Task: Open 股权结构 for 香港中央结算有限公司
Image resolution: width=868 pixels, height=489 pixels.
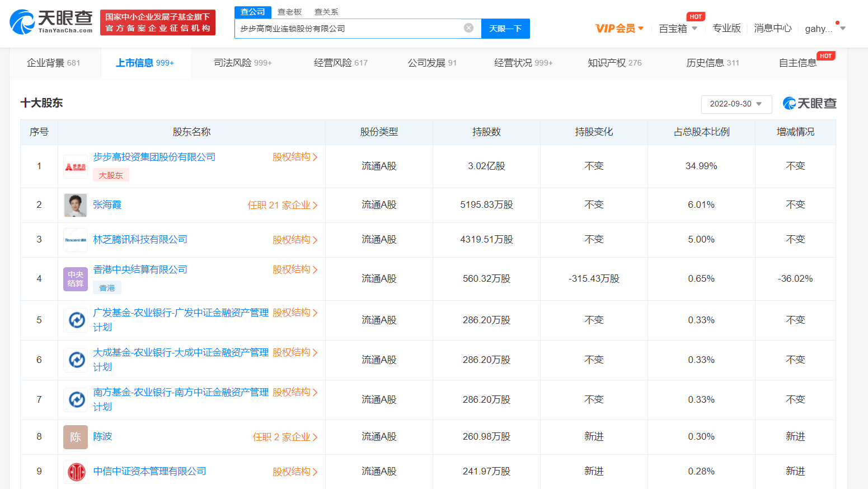Action: point(295,269)
